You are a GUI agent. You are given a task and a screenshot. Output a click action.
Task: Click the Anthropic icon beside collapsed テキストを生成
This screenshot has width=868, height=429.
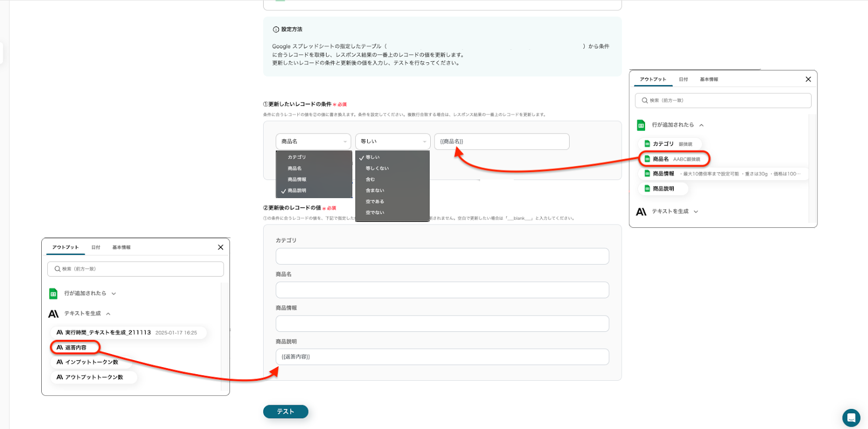coord(641,212)
